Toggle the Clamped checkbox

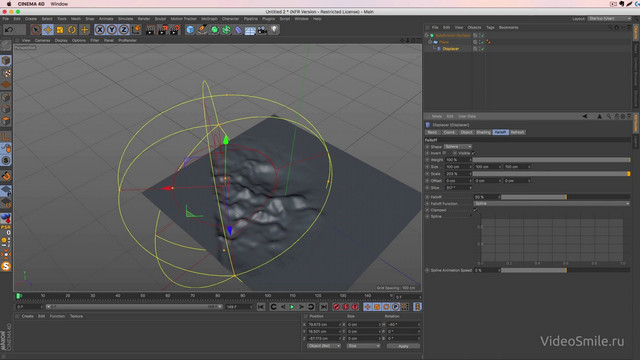click(475, 210)
